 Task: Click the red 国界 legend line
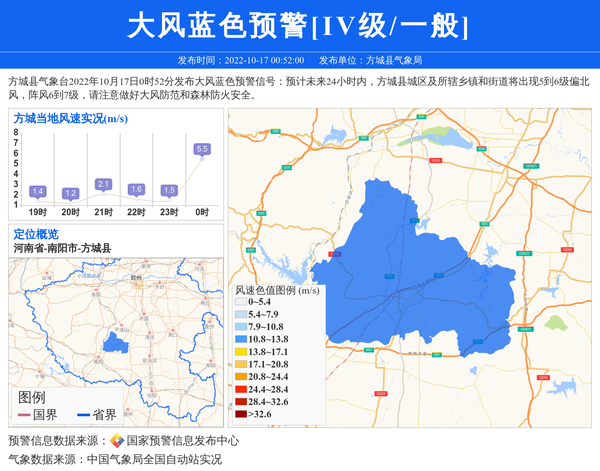pyautogui.click(x=24, y=415)
